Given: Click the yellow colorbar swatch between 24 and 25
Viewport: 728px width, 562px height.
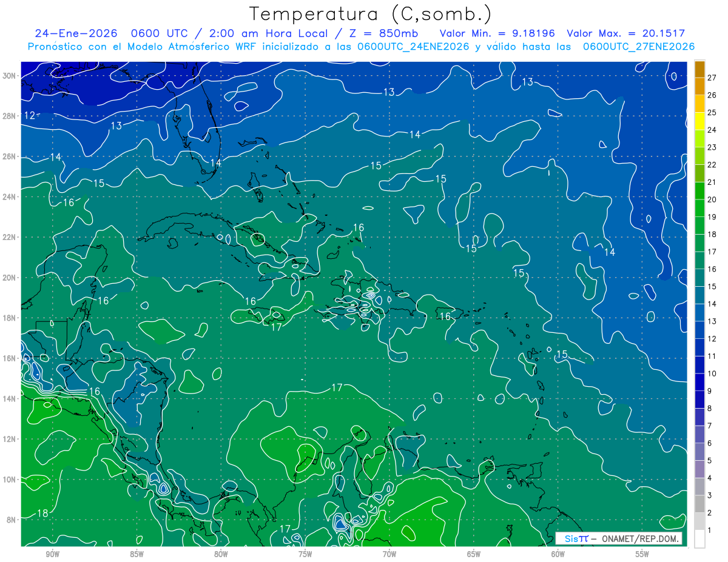Looking at the screenshot, I should coord(699,121).
